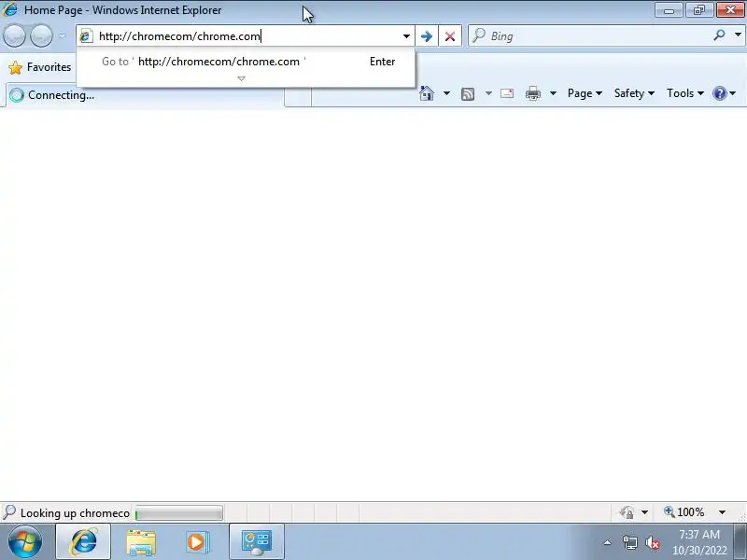Image resolution: width=747 pixels, height=560 pixels.
Task: Click the status bar magnifier icon
Action: pos(9,512)
